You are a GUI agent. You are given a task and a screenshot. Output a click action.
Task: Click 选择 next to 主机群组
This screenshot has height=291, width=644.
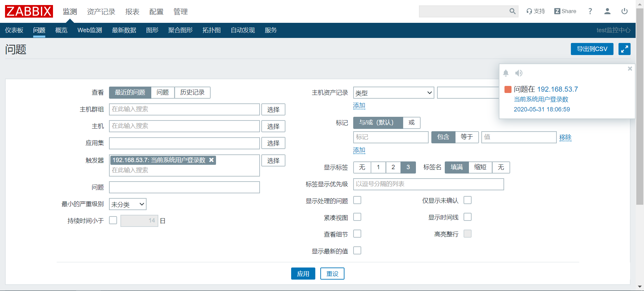point(273,109)
